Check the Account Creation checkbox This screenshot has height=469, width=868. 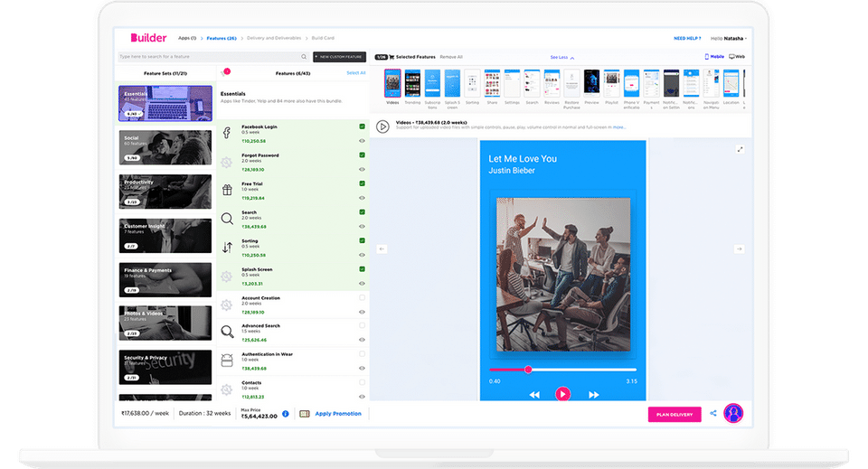(362, 297)
